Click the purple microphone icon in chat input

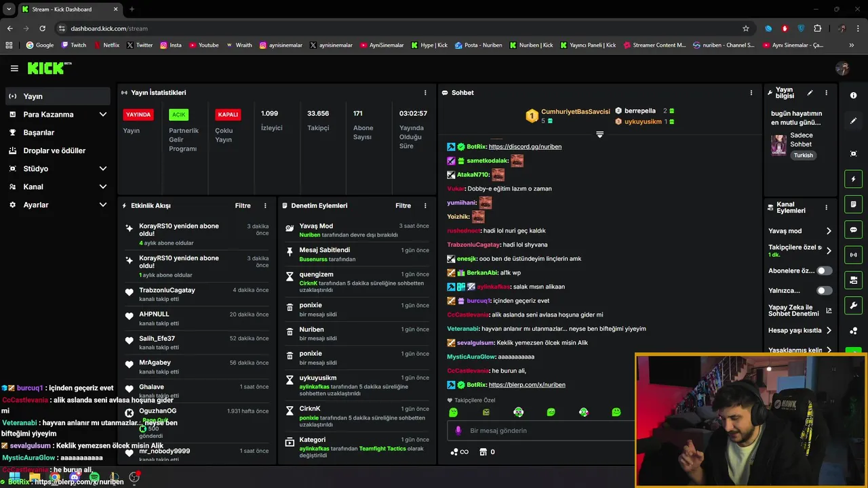[458, 430]
